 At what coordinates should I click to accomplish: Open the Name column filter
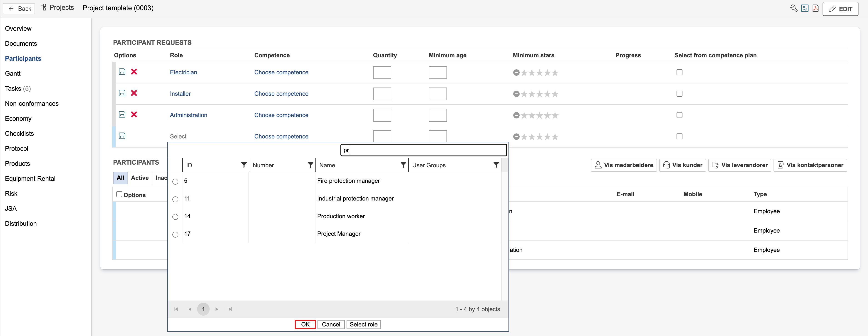(403, 165)
